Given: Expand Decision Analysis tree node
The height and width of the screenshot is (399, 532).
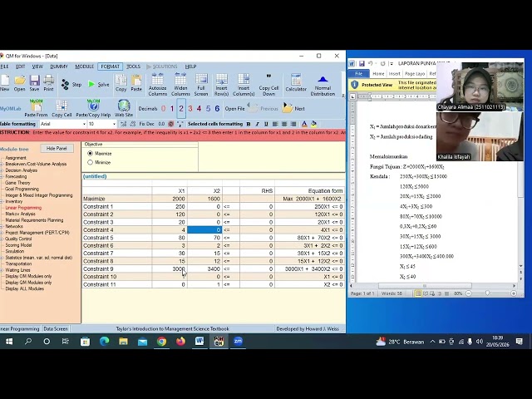Looking at the screenshot, I should click(x=2, y=170).
